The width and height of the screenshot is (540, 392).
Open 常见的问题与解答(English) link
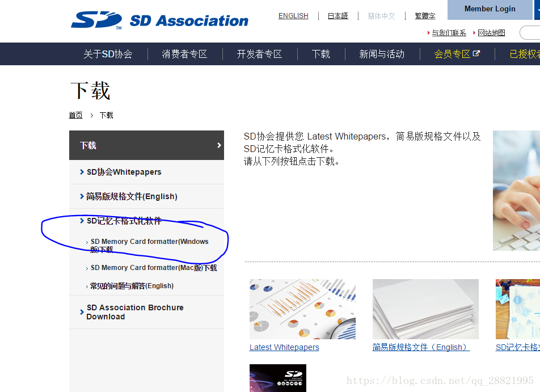132,286
